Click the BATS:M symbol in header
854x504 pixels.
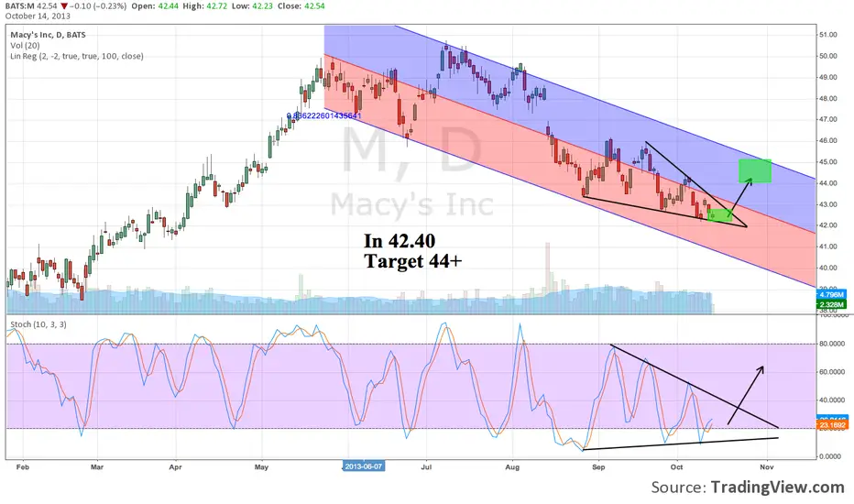coord(19,6)
